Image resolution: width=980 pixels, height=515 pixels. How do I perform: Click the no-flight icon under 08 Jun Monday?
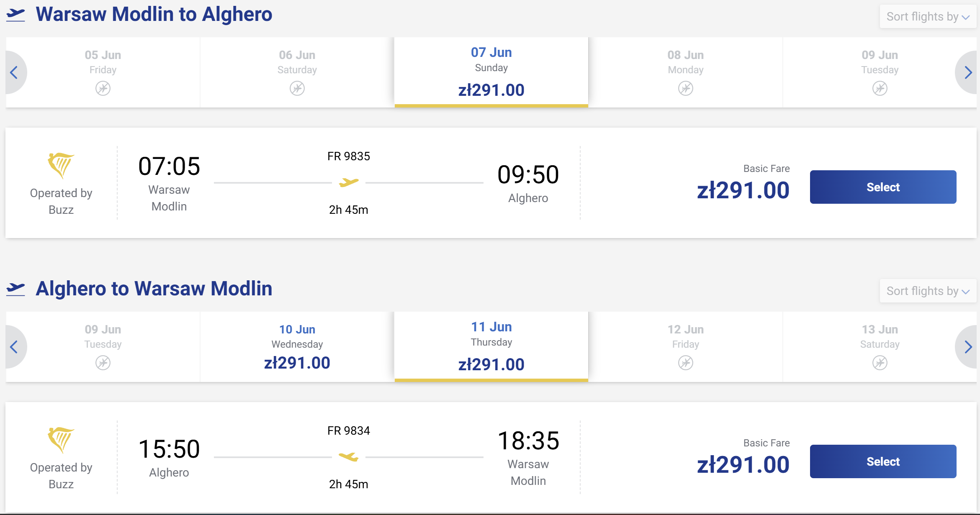click(x=686, y=88)
